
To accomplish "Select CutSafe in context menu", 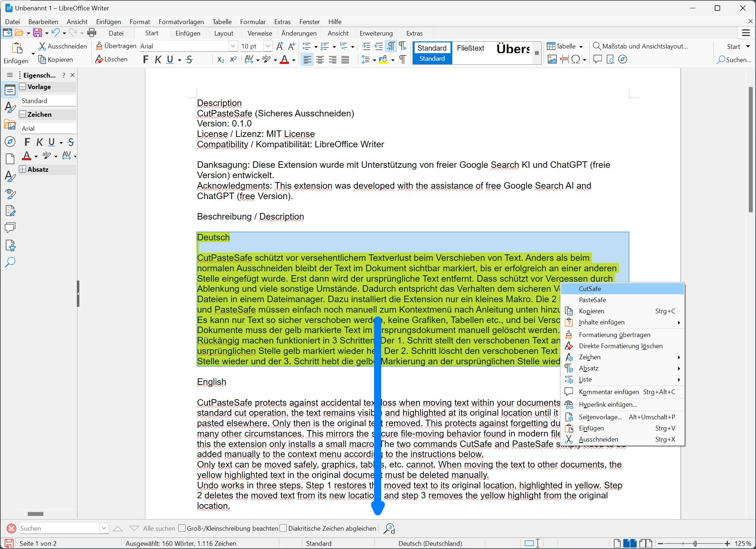I will (x=623, y=289).
